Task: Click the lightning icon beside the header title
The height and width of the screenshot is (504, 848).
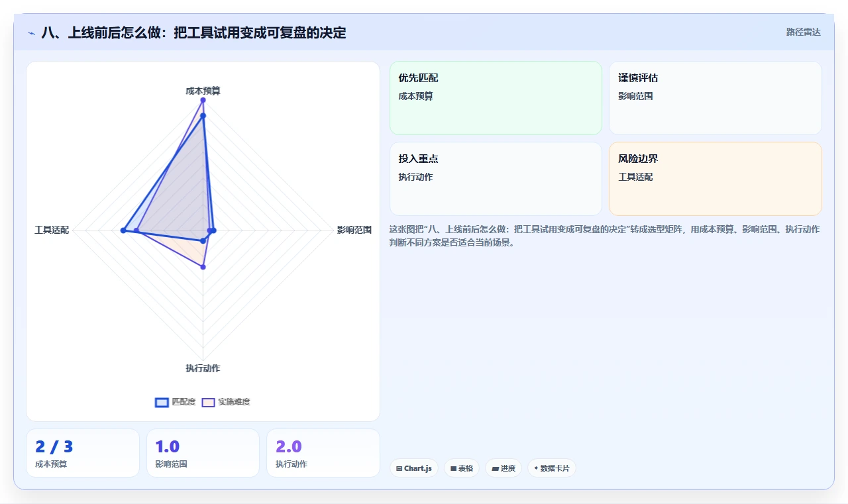Action: coord(31,33)
